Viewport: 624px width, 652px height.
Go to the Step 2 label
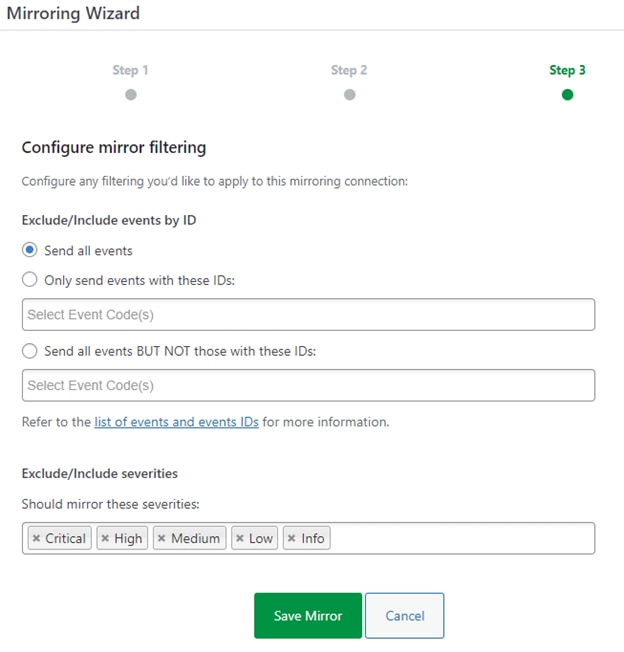pos(349,70)
